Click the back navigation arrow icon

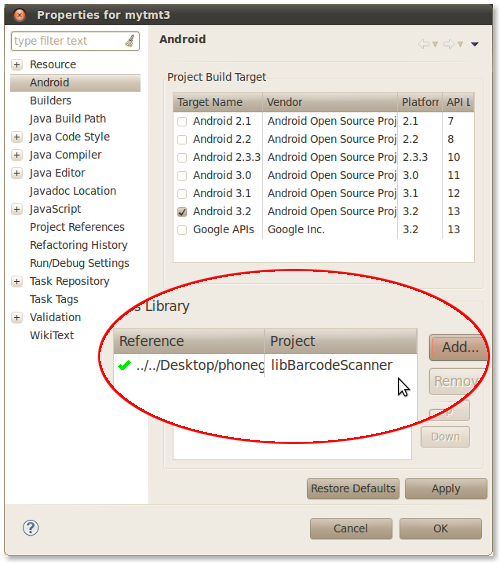tap(424, 44)
